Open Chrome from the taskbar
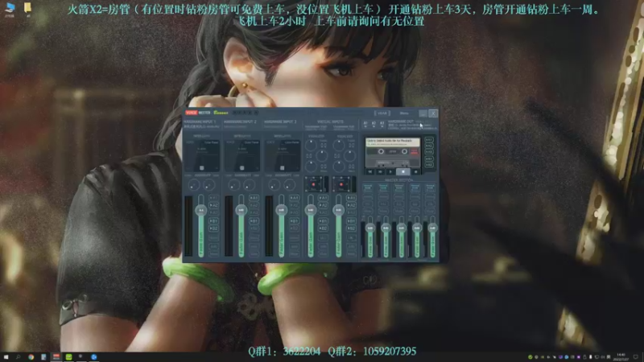This screenshot has width=644, height=362. click(31, 357)
